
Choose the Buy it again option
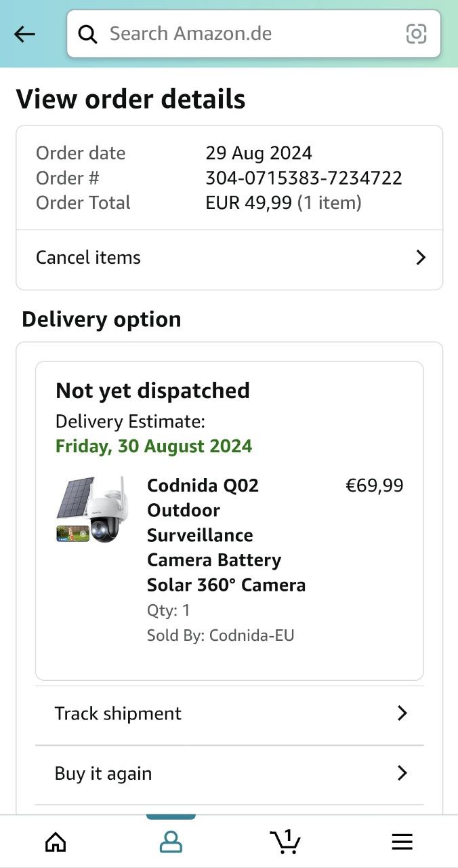coord(103,774)
